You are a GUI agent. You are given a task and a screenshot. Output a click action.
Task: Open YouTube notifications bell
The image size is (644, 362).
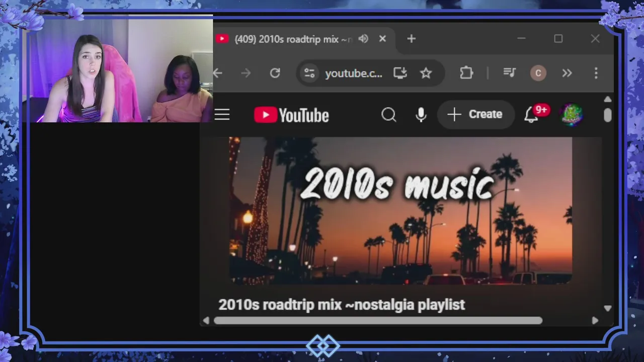point(531,115)
